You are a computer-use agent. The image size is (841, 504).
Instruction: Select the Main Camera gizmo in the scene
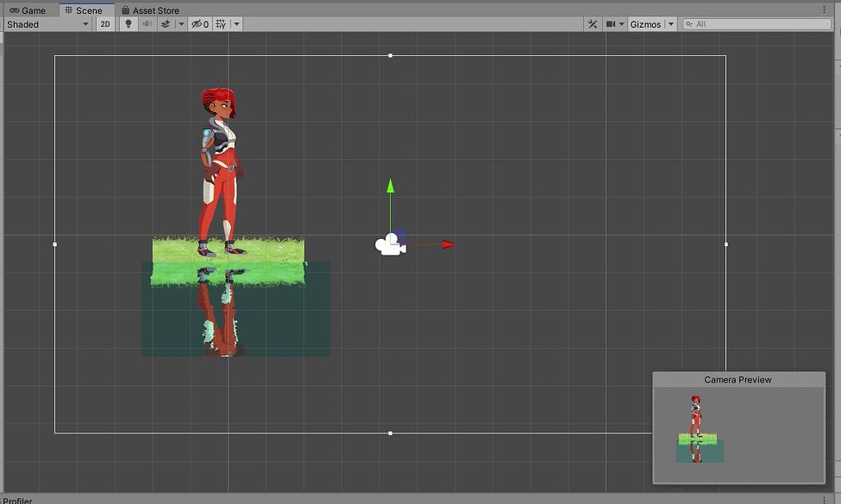pos(391,244)
